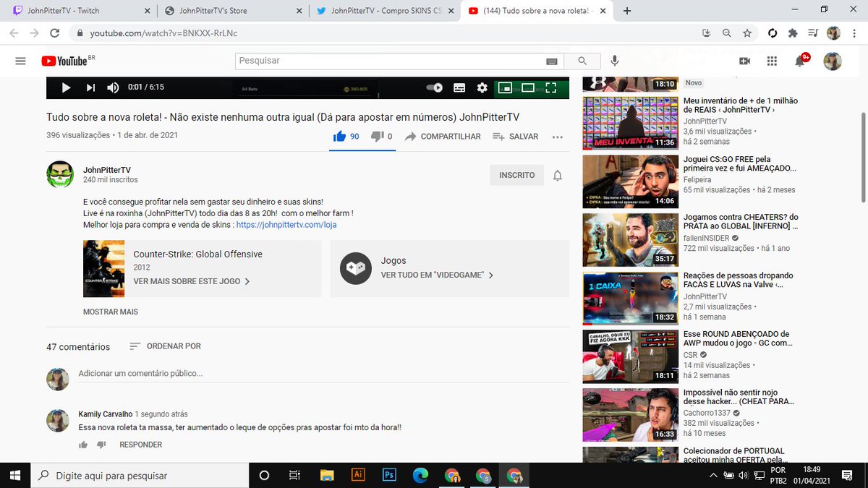Play the video
The height and width of the screenshot is (488, 868).
66,87
